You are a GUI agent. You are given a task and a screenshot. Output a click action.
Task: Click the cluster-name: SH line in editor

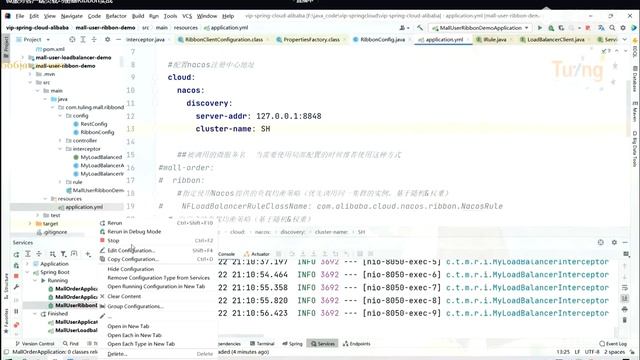click(x=233, y=129)
